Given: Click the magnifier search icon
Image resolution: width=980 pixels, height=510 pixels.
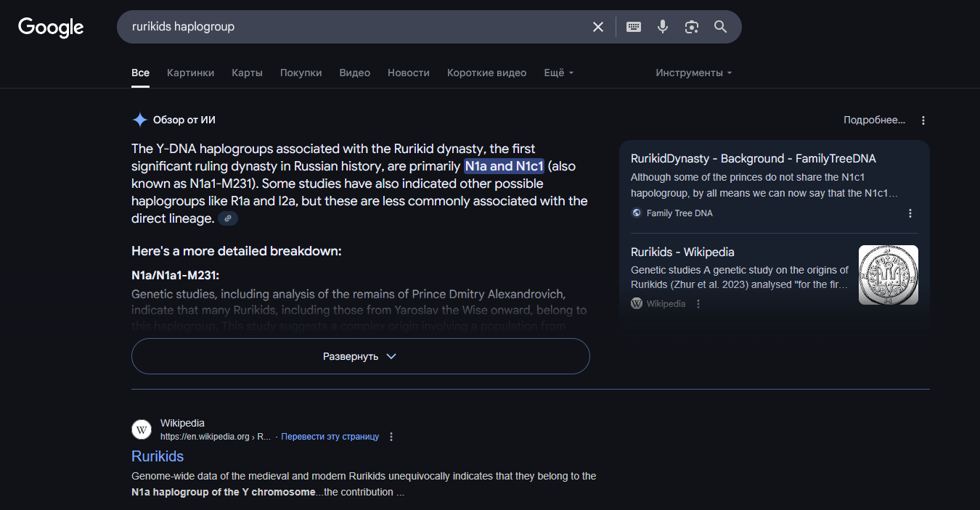Looking at the screenshot, I should click(x=720, y=27).
